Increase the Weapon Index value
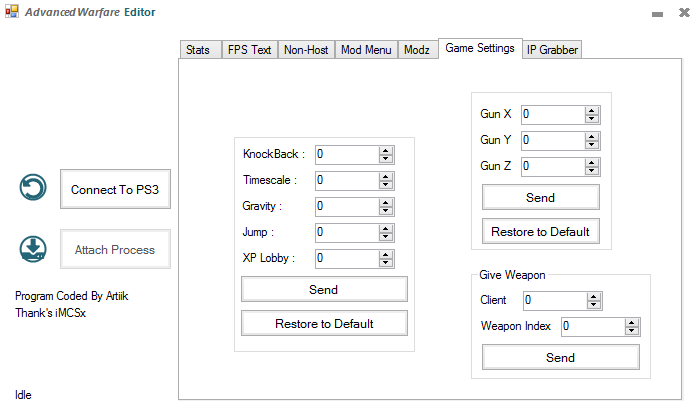699x413 pixels. tap(632, 322)
